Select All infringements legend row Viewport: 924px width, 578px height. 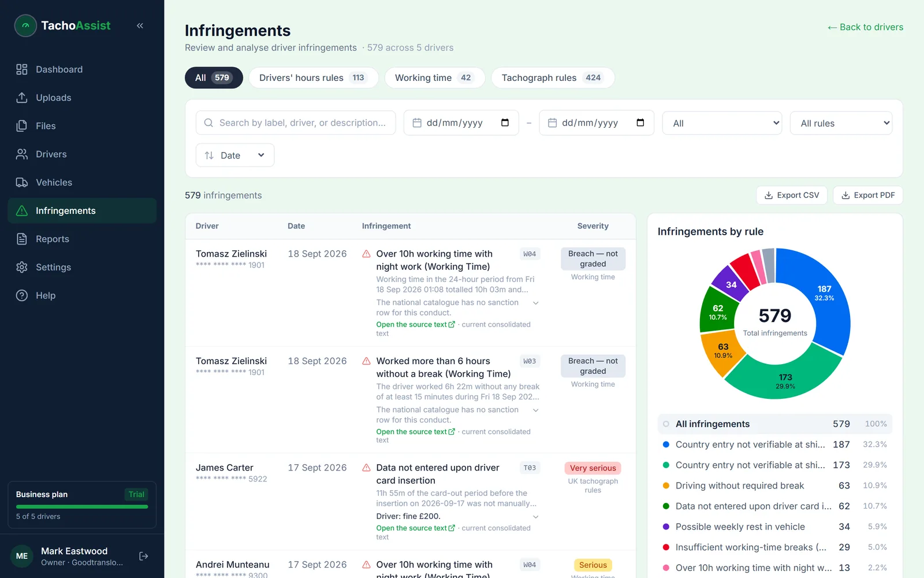coord(775,424)
